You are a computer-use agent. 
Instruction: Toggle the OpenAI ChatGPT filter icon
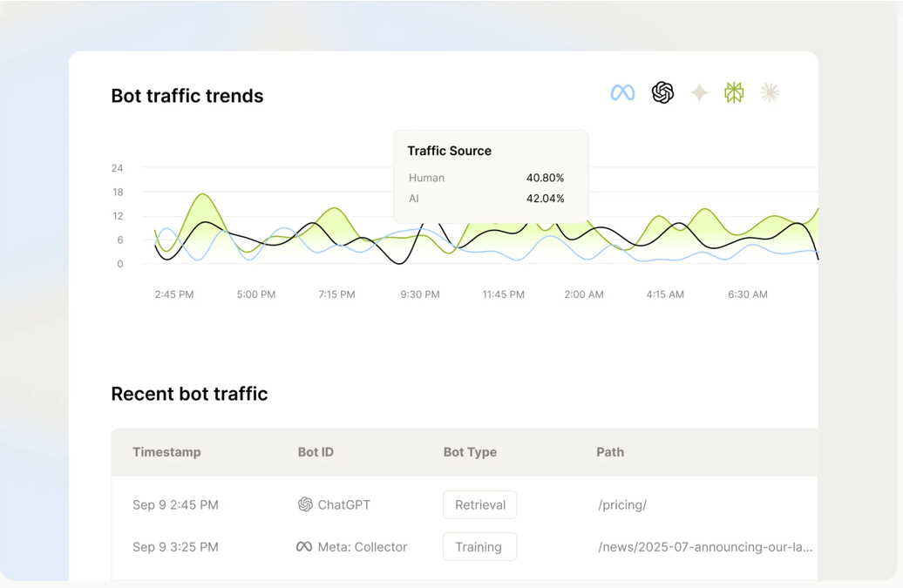pyautogui.click(x=662, y=92)
